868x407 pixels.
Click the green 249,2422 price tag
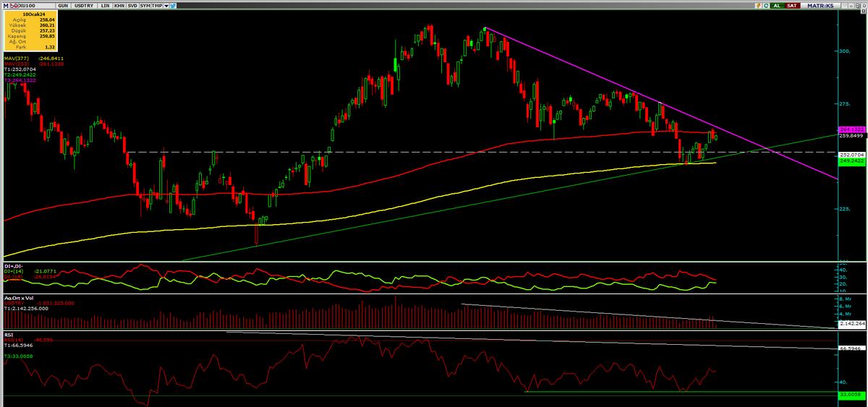851,162
